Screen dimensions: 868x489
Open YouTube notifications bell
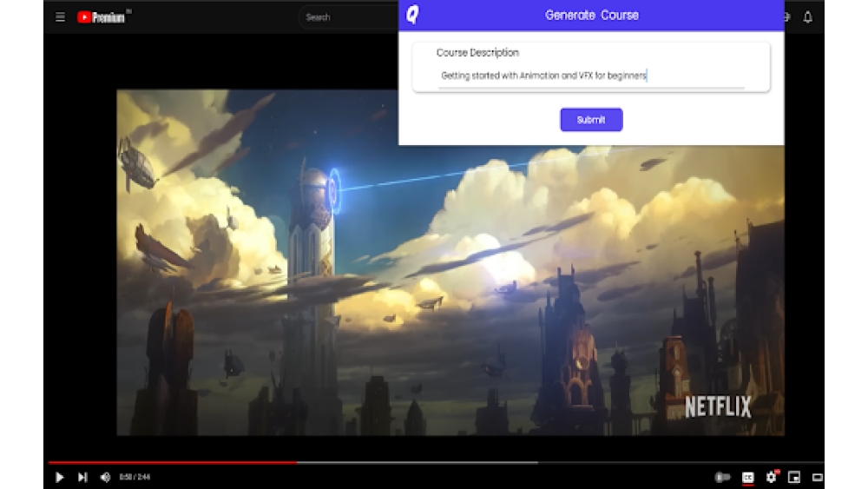[807, 17]
